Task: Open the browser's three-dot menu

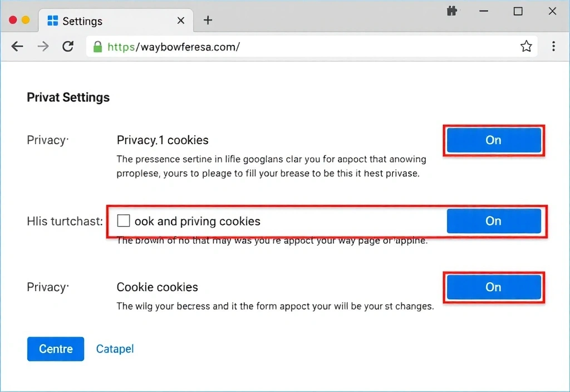Action: click(x=554, y=46)
